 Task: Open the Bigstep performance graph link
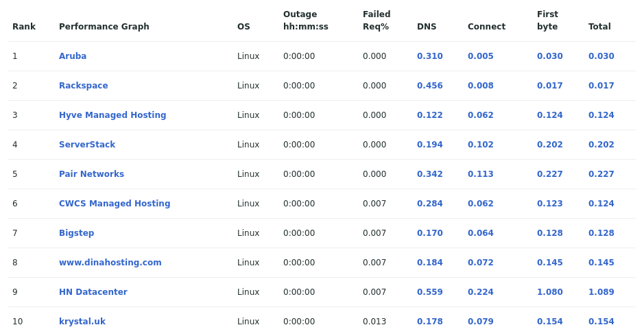click(x=76, y=233)
